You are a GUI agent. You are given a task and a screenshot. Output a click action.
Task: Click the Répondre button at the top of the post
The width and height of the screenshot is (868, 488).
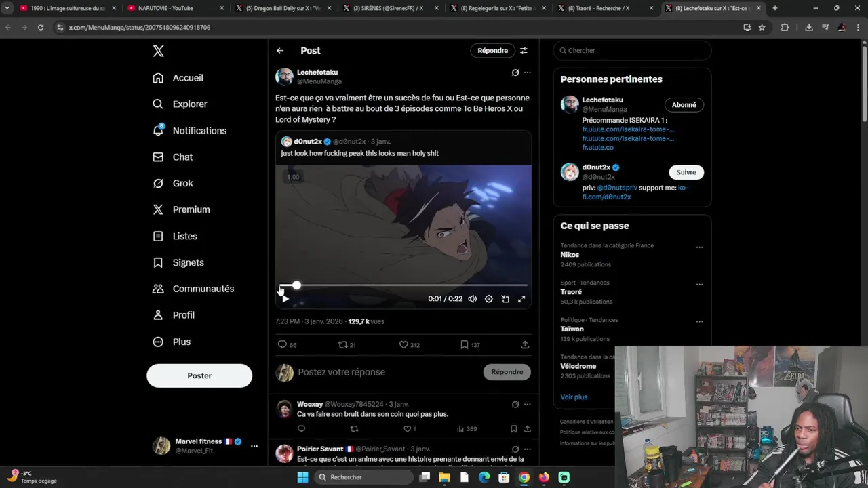coord(492,51)
